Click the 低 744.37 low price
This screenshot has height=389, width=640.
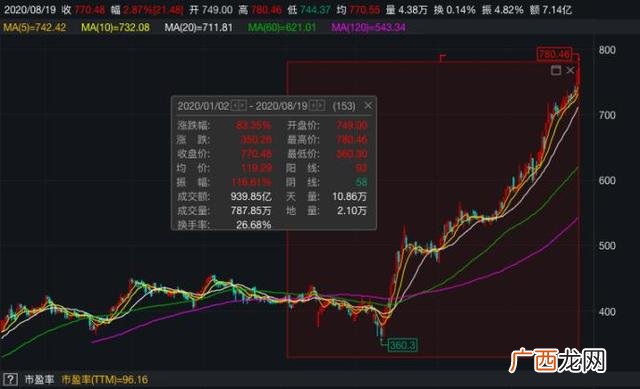[x=309, y=9]
